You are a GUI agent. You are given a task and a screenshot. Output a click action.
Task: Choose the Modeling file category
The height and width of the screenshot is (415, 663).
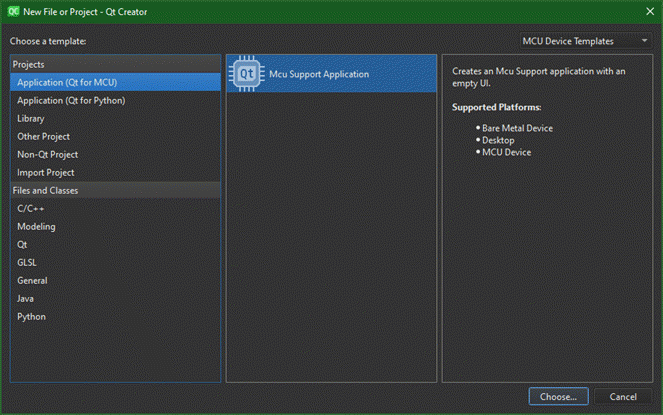point(36,227)
